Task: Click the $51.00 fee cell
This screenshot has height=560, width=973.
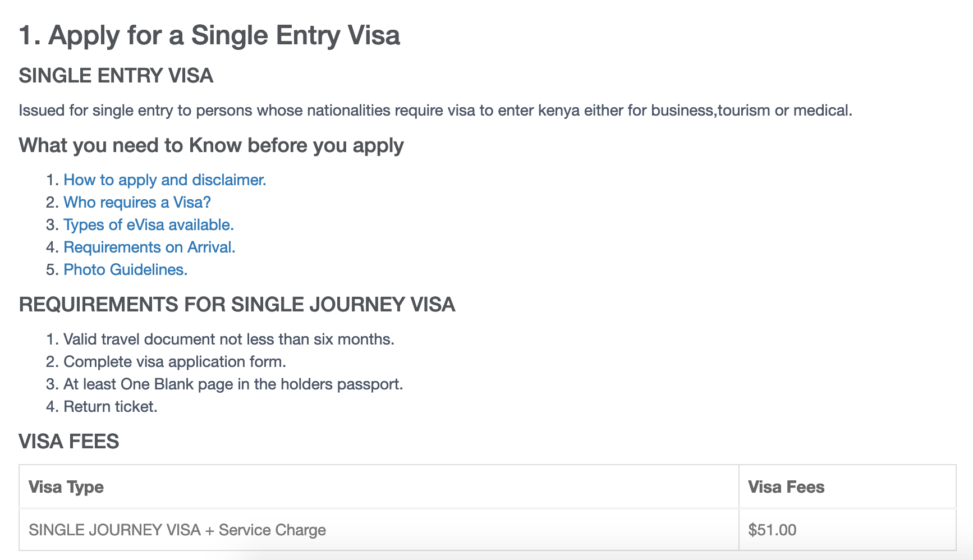Action: click(847, 530)
